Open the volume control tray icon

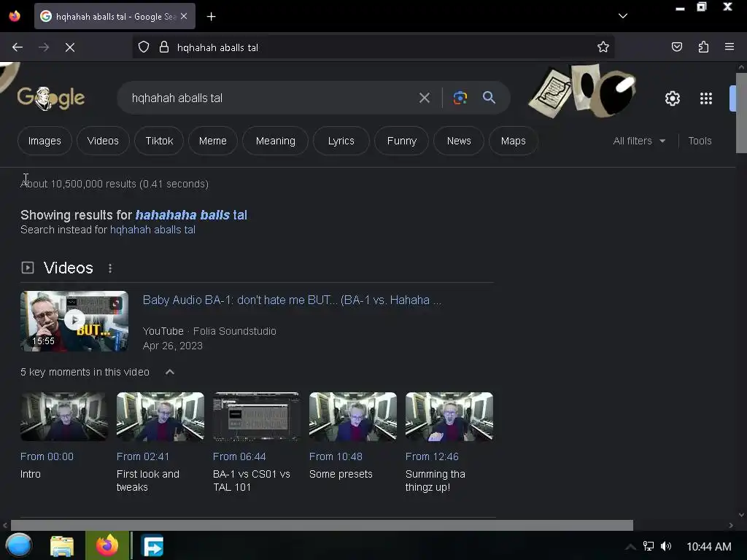click(665, 546)
